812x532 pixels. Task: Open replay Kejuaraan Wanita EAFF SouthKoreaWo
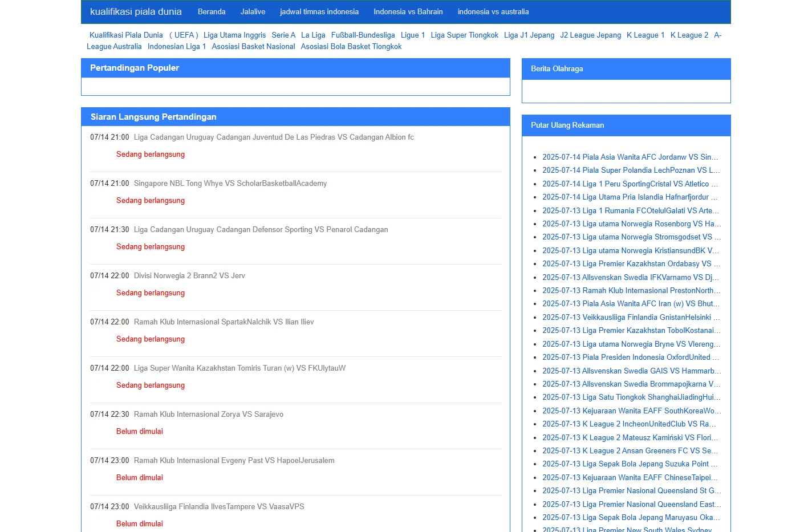pyautogui.click(x=632, y=411)
